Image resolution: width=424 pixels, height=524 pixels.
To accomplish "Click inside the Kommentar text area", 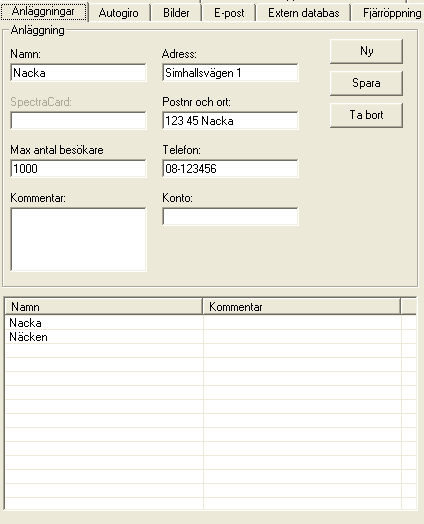I will (78, 239).
